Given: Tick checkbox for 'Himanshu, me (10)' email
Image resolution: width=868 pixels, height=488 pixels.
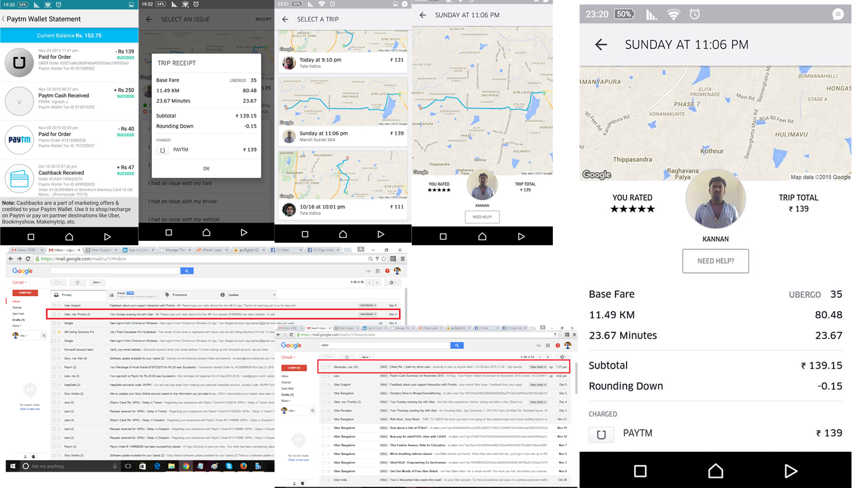Looking at the screenshot, I should tap(323, 367).
